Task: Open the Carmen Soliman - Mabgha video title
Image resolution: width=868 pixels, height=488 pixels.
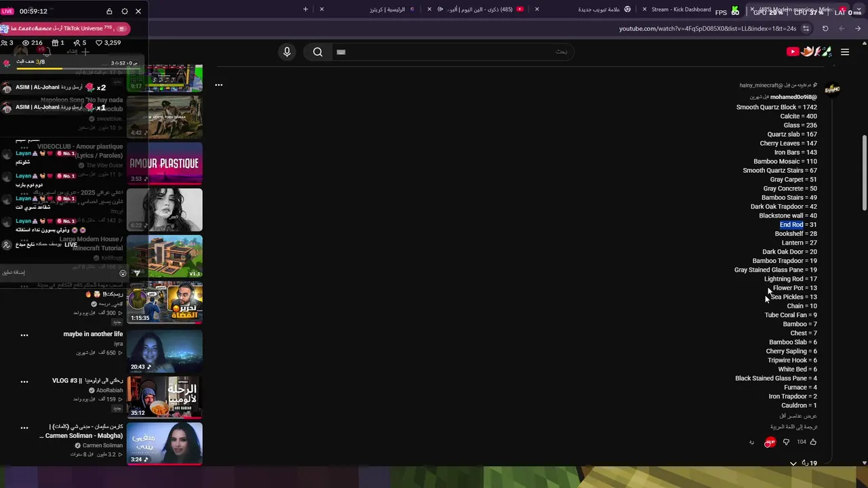Action: pos(81,432)
